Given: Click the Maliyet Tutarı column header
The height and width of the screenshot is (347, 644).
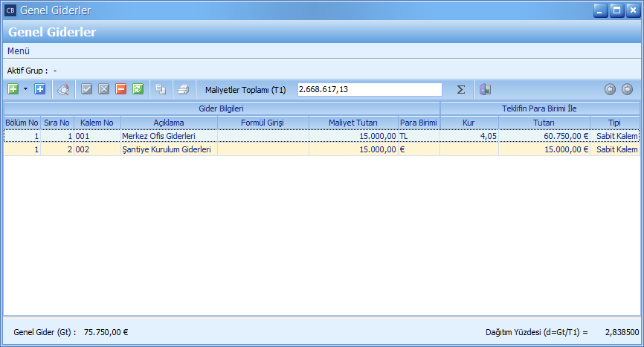Looking at the screenshot, I should tap(353, 123).
